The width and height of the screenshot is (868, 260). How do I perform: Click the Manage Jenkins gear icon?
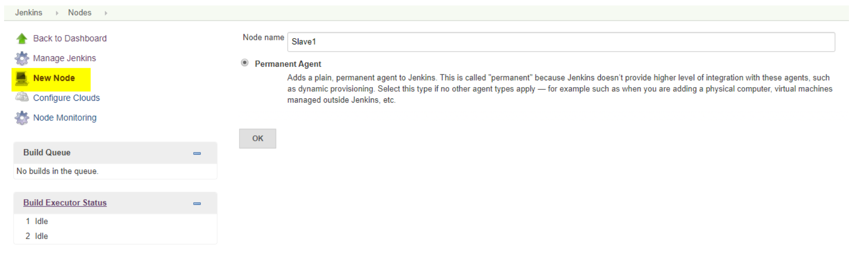tap(22, 59)
